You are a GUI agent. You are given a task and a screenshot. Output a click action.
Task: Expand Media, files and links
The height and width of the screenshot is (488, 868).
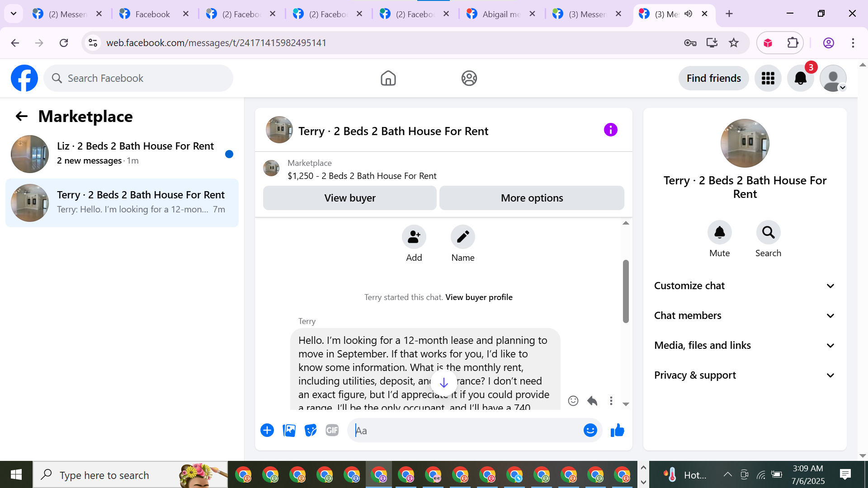[744, 346]
